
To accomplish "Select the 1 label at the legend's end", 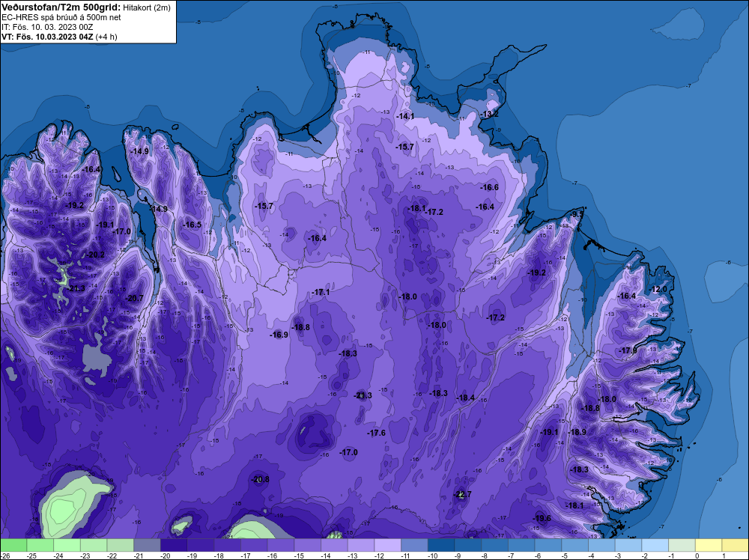I will coord(724,556).
